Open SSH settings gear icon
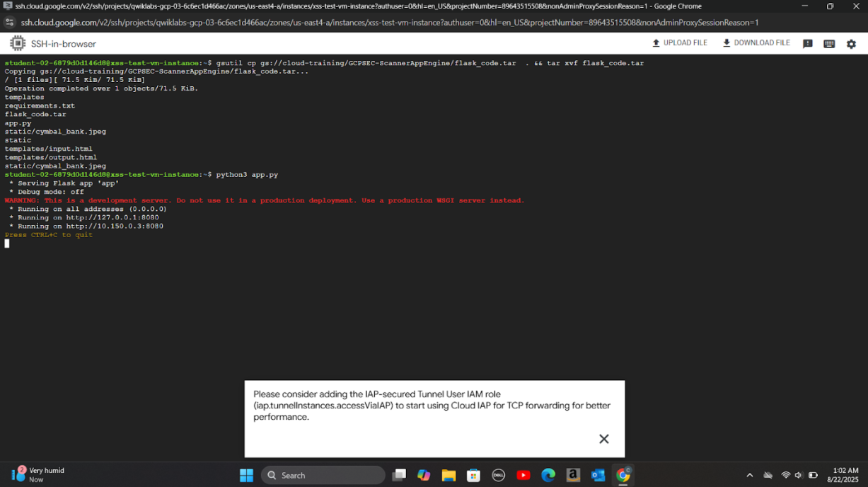The height and width of the screenshot is (487, 868). pyautogui.click(x=851, y=44)
